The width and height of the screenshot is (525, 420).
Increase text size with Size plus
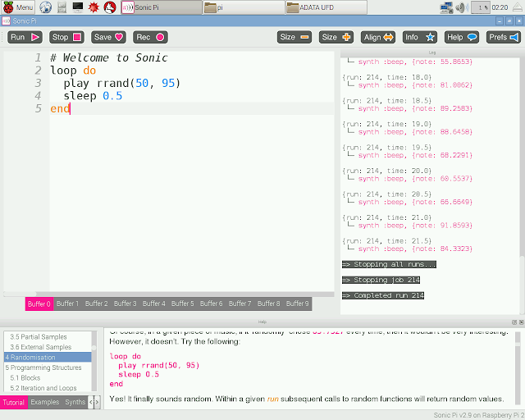pyautogui.click(x=336, y=37)
